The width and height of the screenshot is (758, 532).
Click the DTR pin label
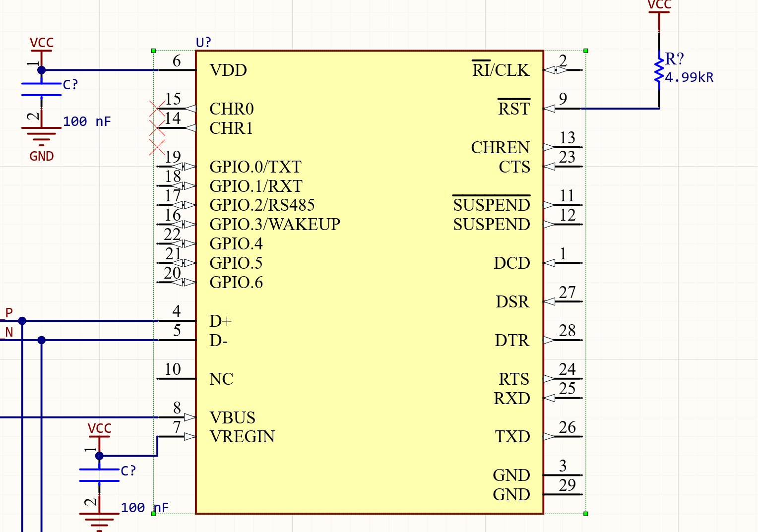pyautogui.click(x=512, y=341)
